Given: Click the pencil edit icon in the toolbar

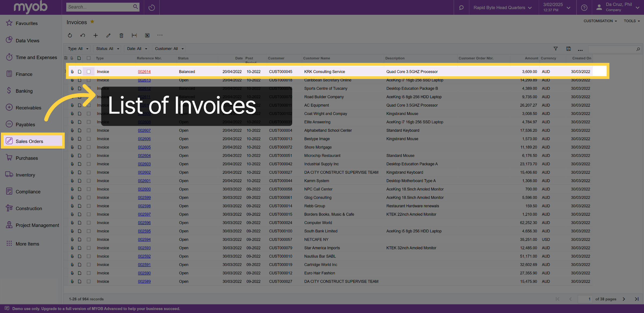Looking at the screenshot, I should pos(108,35).
